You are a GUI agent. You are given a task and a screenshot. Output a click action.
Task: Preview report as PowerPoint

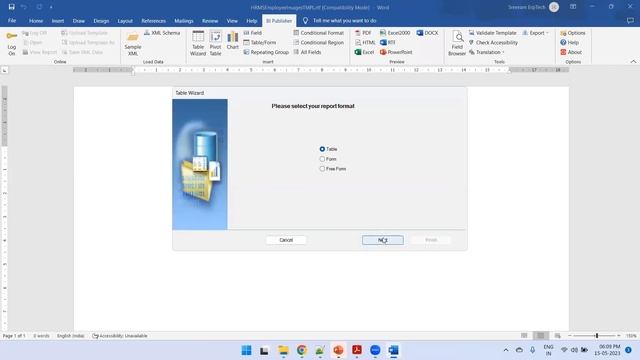click(396, 52)
